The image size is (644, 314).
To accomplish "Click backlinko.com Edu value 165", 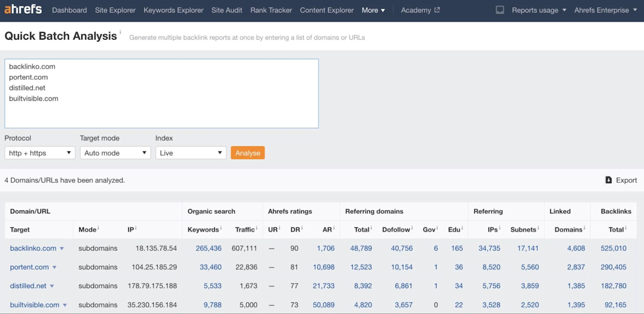I will pos(457,248).
